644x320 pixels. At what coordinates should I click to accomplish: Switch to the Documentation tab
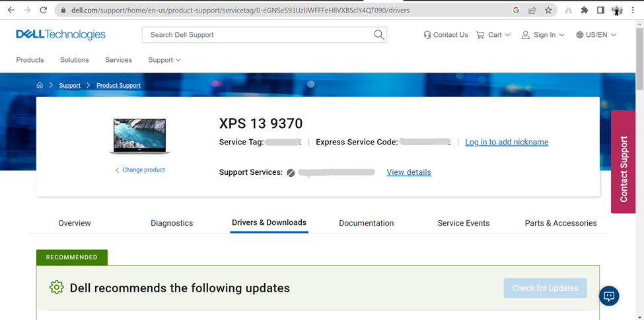pyautogui.click(x=367, y=223)
